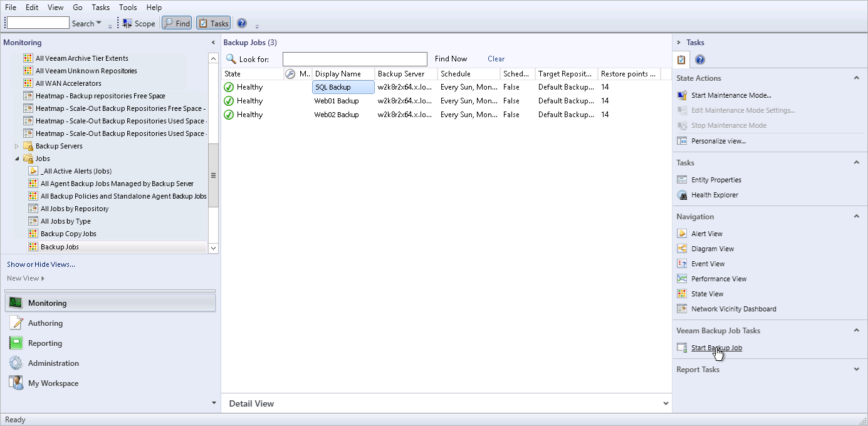Expand the Detail View panel
This screenshot has height=426, width=868.
666,403
